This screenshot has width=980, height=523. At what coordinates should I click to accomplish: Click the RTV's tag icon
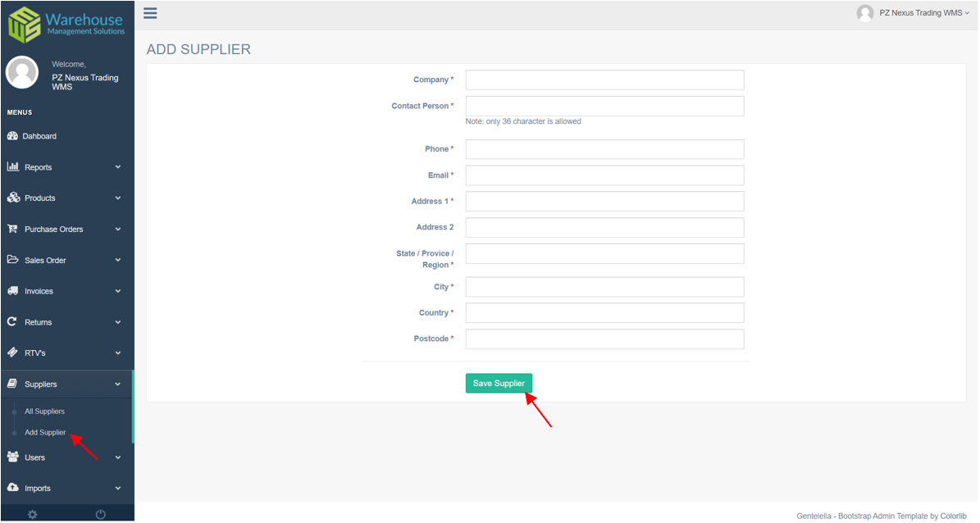coord(12,352)
